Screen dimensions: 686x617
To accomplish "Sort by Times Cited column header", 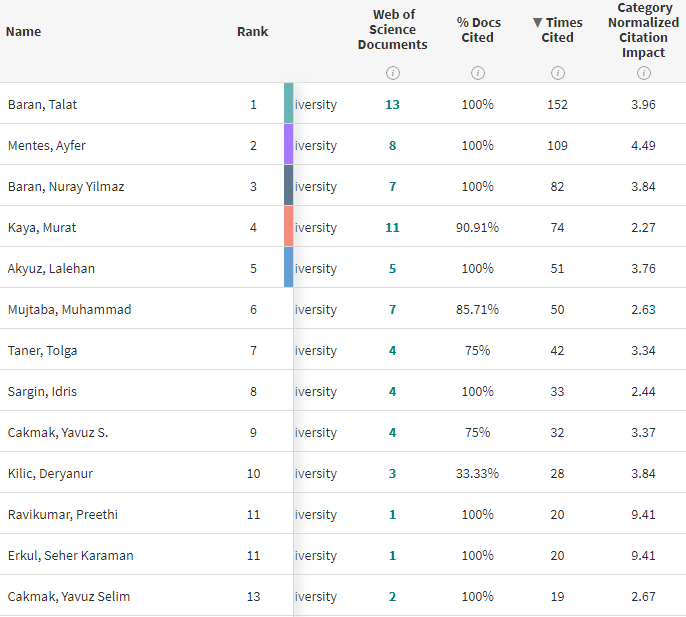I will tap(557, 30).
